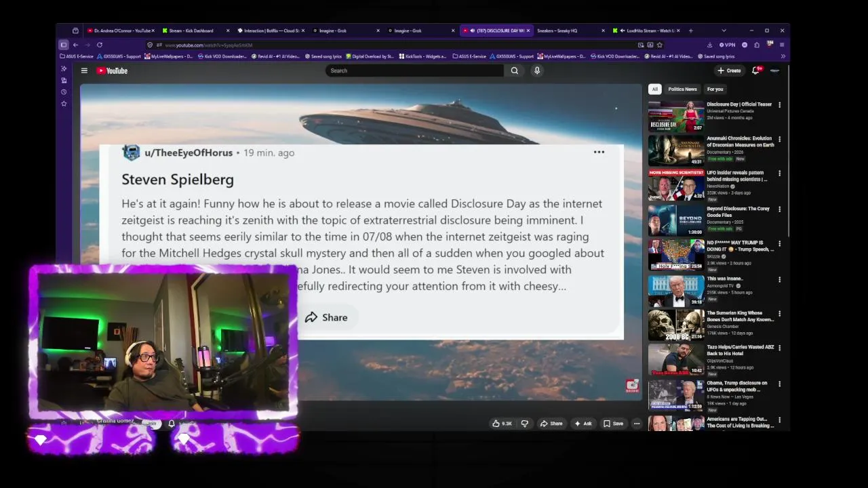The image size is (868, 488).
Task: Open first ASUS E-Service bookmark
Action: (x=77, y=56)
